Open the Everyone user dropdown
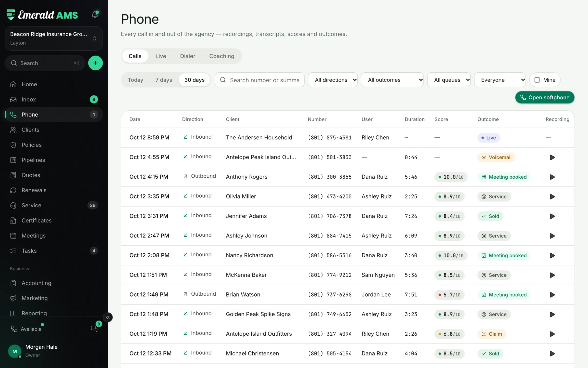The height and width of the screenshot is (368, 588). click(500, 80)
